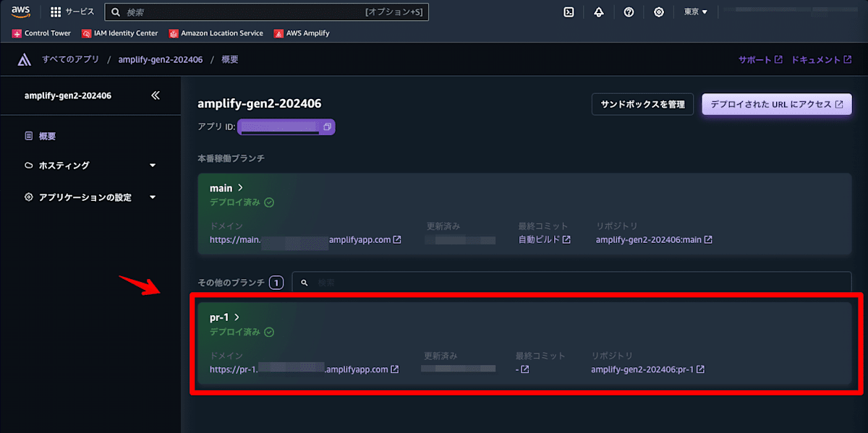Click the サンドボックスを管理 button
868x433 pixels.
642,104
